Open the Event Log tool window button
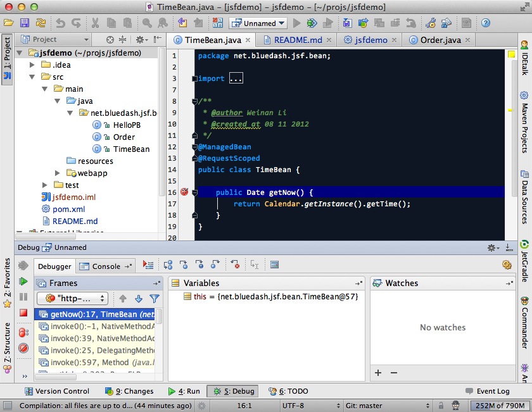The width and height of the screenshot is (532, 412). point(487,391)
